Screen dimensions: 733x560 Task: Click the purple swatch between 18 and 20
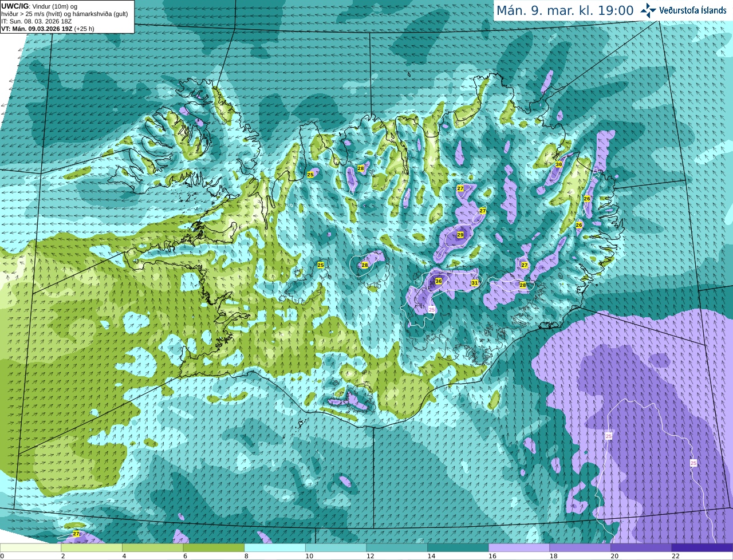(x=580, y=548)
